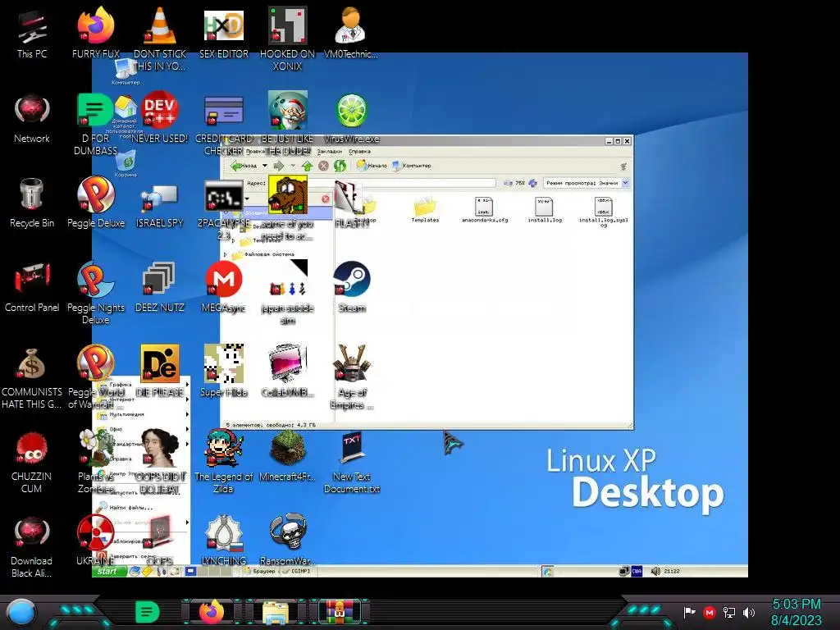Click the MEGA tray icon

point(710,612)
